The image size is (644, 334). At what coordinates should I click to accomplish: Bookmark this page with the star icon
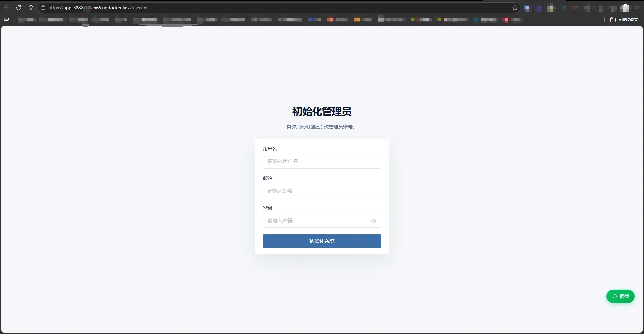tap(515, 8)
